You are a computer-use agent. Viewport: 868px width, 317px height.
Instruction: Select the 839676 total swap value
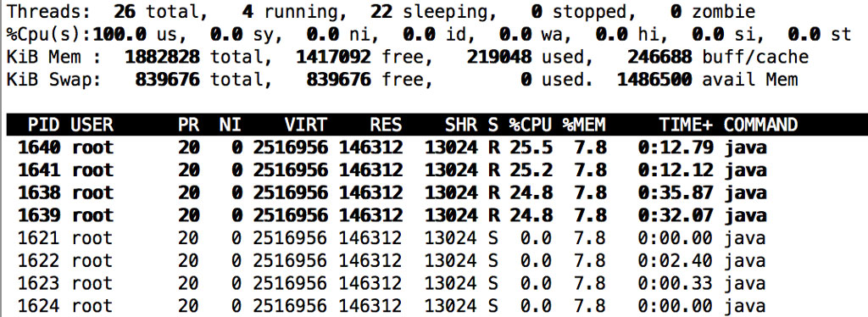167,80
